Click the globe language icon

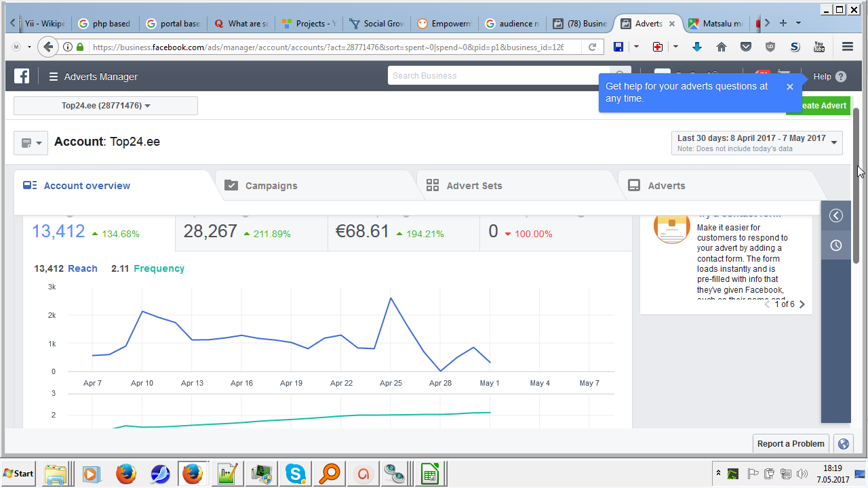844,444
